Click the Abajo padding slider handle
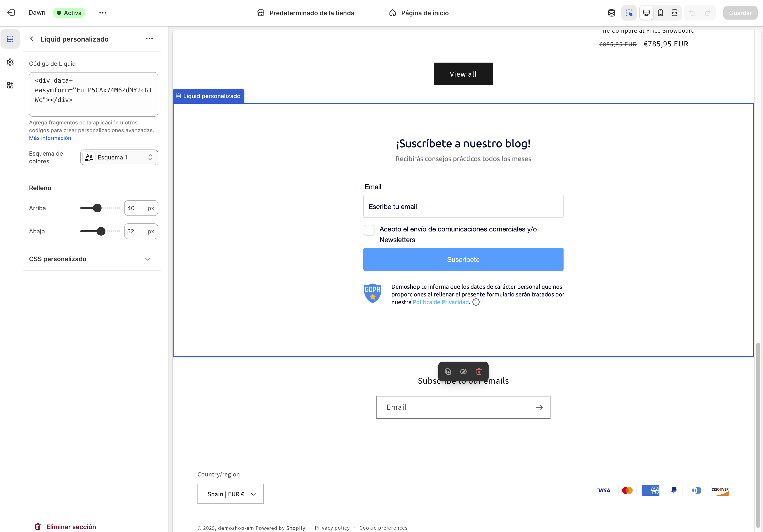Screen dimensions: 763x532 point(101,231)
